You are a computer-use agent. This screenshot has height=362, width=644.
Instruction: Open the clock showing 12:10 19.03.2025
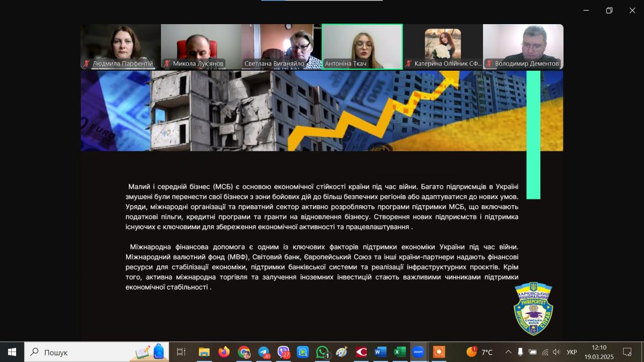tap(599, 352)
